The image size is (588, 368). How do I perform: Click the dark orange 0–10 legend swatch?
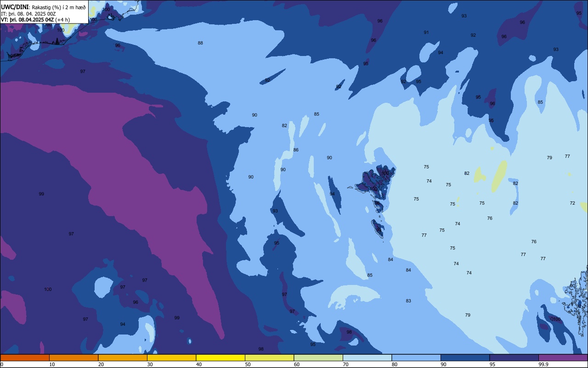pos(25,357)
